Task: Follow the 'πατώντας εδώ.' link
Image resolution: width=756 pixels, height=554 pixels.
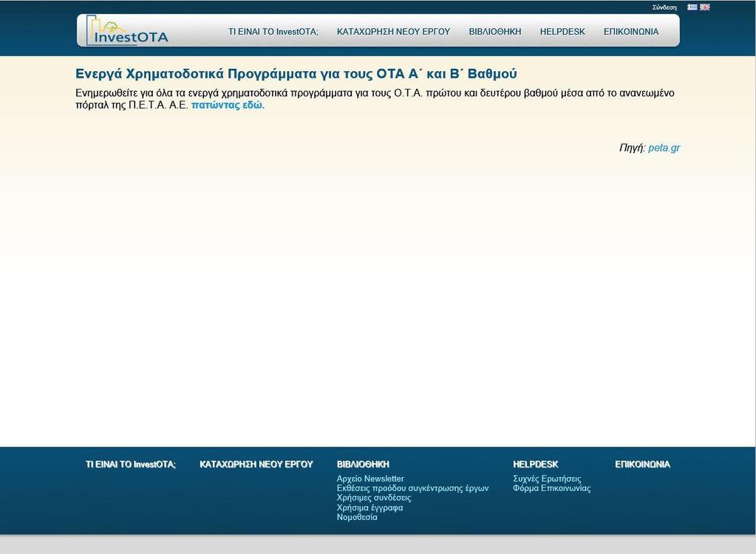Action: [x=228, y=105]
